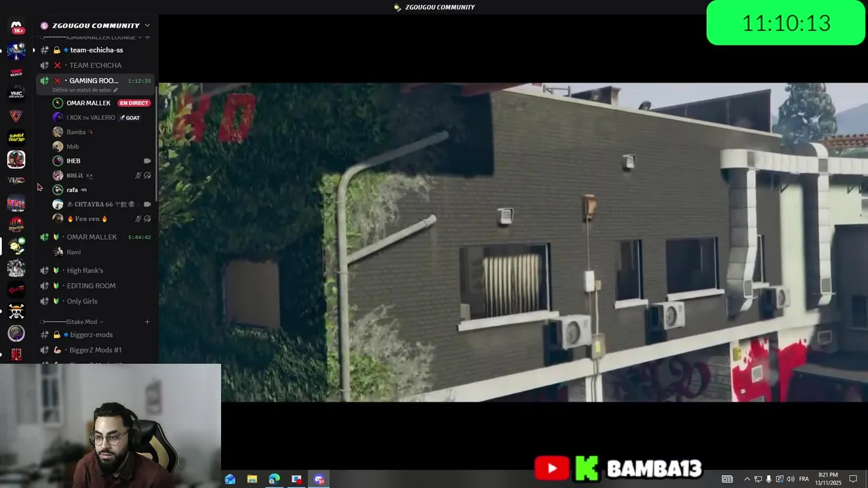Click speaker icon of TEAM E'CHICHA channel

tap(45, 65)
